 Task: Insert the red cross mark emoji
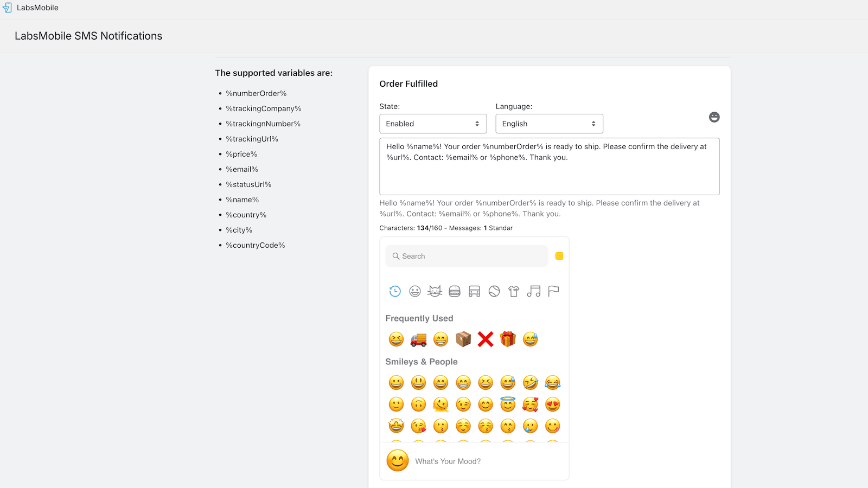coord(486,339)
